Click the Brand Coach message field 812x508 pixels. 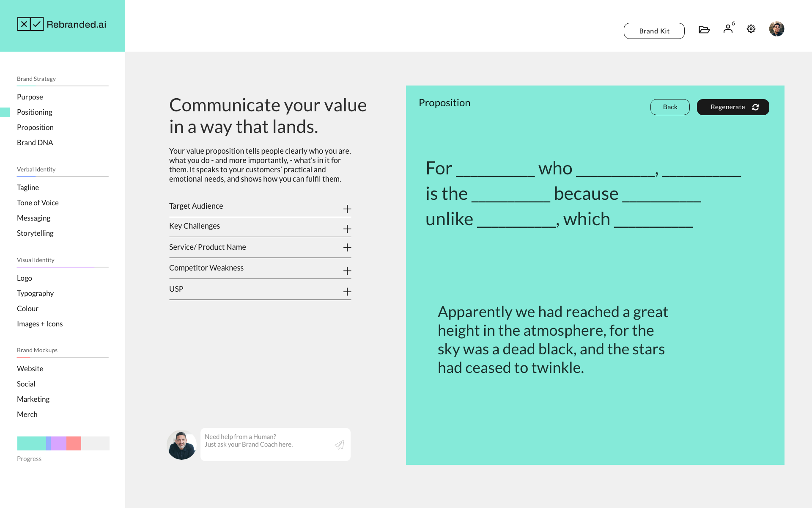(x=275, y=444)
